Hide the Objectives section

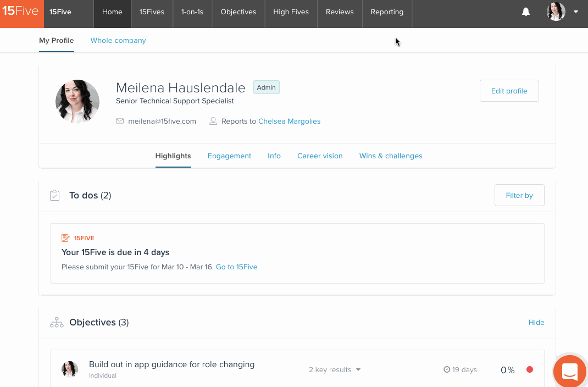pyautogui.click(x=536, y=323)
